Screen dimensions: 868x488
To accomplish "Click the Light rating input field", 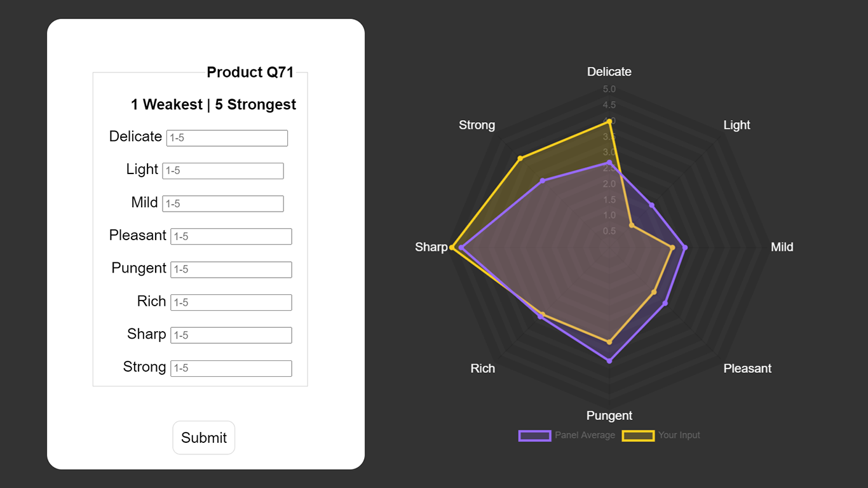I will pyautogui.click(x=222, y=171).
